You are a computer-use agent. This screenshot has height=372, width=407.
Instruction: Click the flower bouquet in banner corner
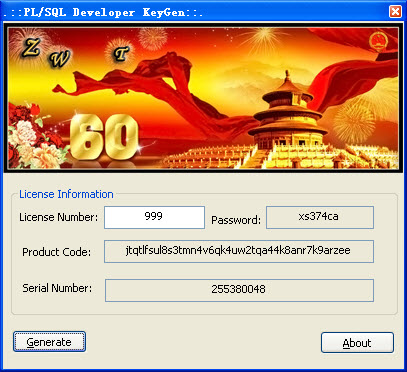pos(33,137)
